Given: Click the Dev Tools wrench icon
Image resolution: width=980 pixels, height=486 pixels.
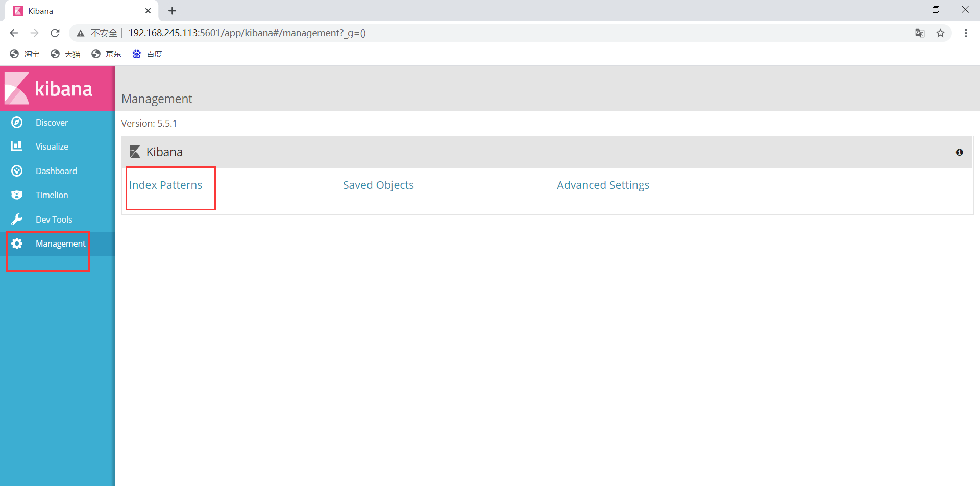Looking at the screenshot, I should [x=17, y=220].
